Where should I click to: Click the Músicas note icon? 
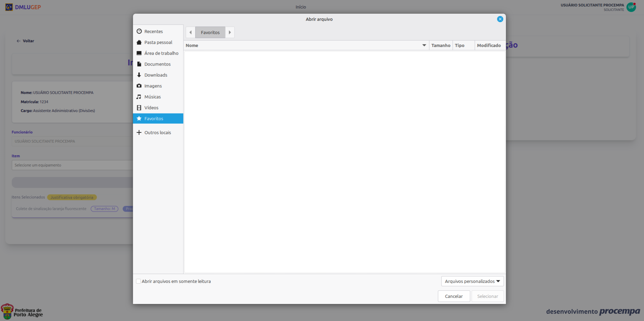point(139,97)
